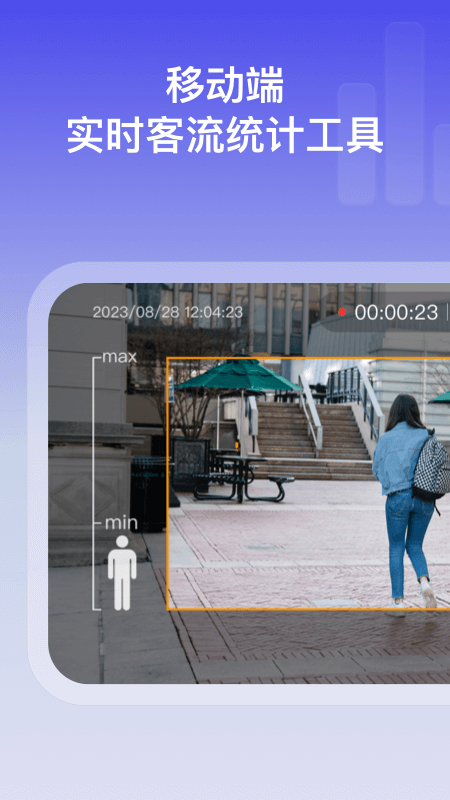Click the 2023/08/28 12:04:23 timestamp

[167, 312]
